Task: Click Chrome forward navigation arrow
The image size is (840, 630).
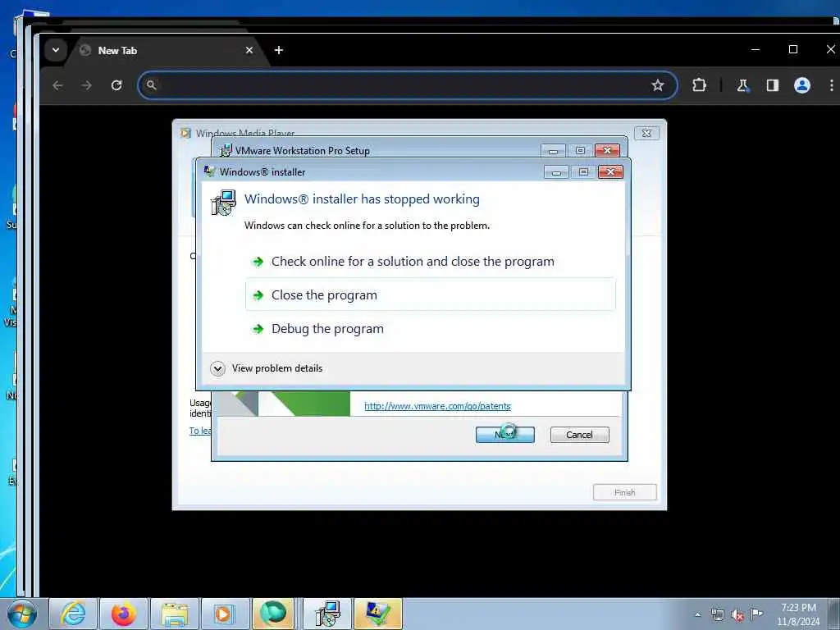Action: click(87, 85)
